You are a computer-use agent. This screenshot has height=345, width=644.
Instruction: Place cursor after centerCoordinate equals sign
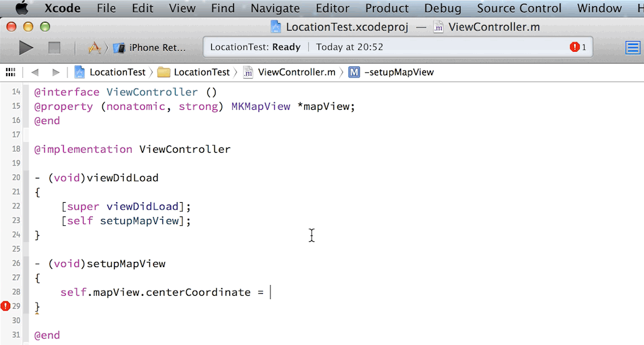click(270, 292)
